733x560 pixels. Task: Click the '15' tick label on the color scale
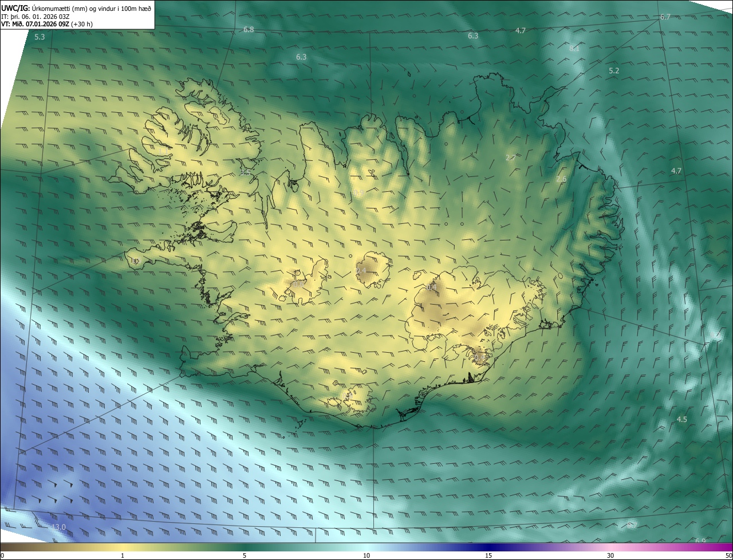tap(488, 556)
